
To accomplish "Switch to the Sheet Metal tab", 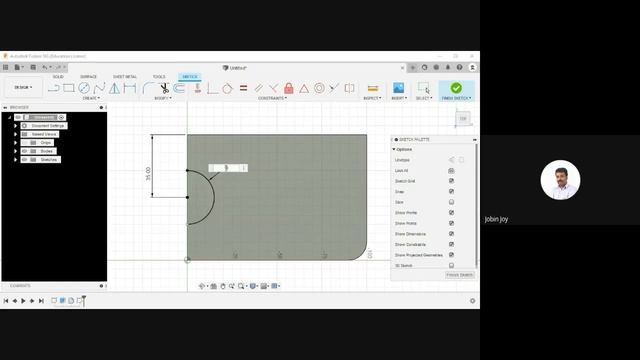I will point(125,77).
